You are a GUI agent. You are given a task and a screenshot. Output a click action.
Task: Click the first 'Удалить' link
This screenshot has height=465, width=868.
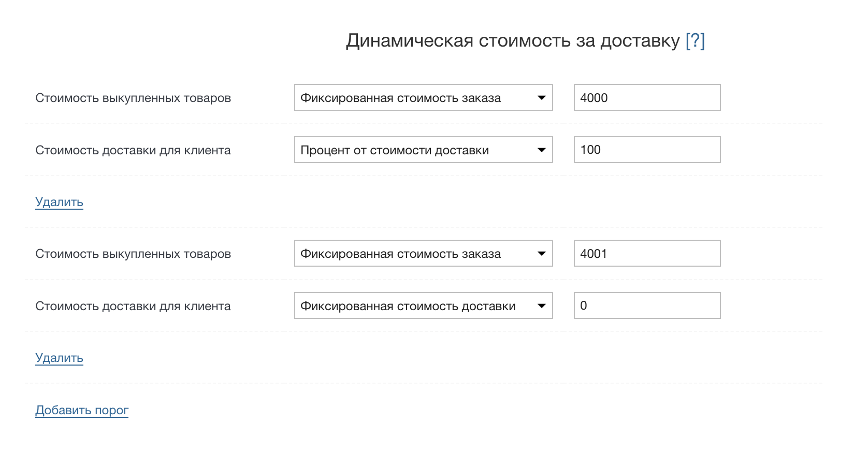(x=59, y=202)
